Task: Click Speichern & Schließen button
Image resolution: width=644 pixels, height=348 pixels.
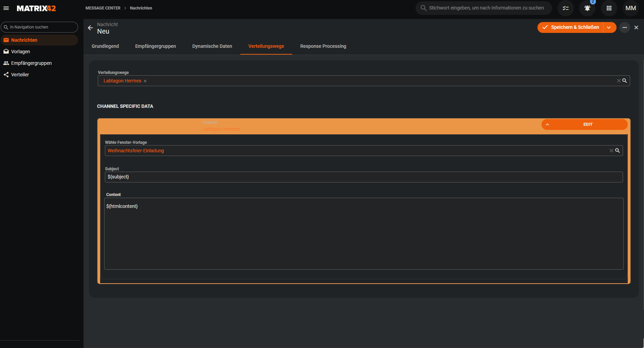Action: [570, 27]
